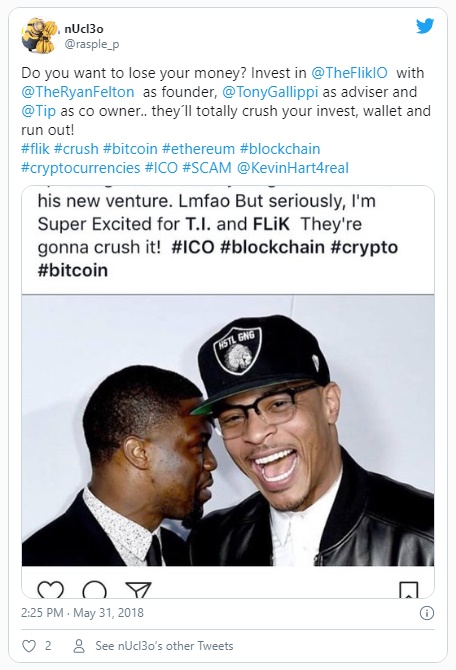Click See nUcl3o's other Tweets
The image size is (456, 670).
tap(164, 646)
